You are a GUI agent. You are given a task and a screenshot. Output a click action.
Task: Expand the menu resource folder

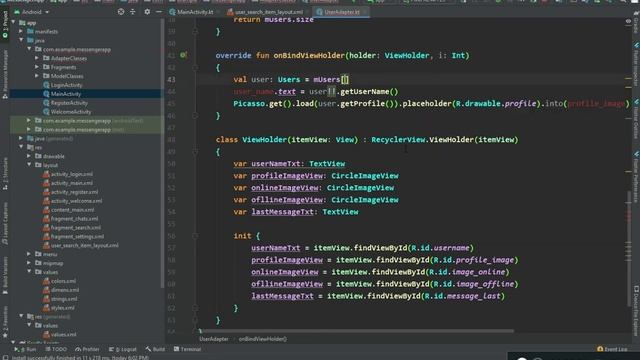click(x=29, y=254)
